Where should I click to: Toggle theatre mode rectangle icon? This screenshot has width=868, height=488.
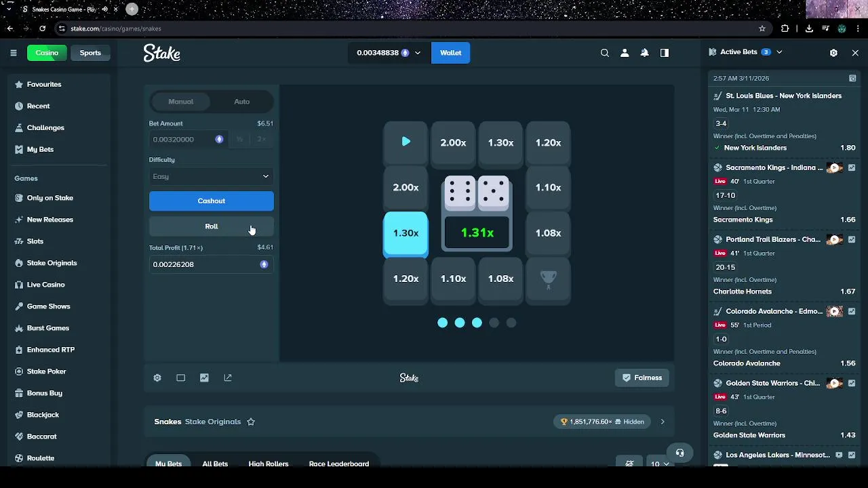click(x=180, y=378)
